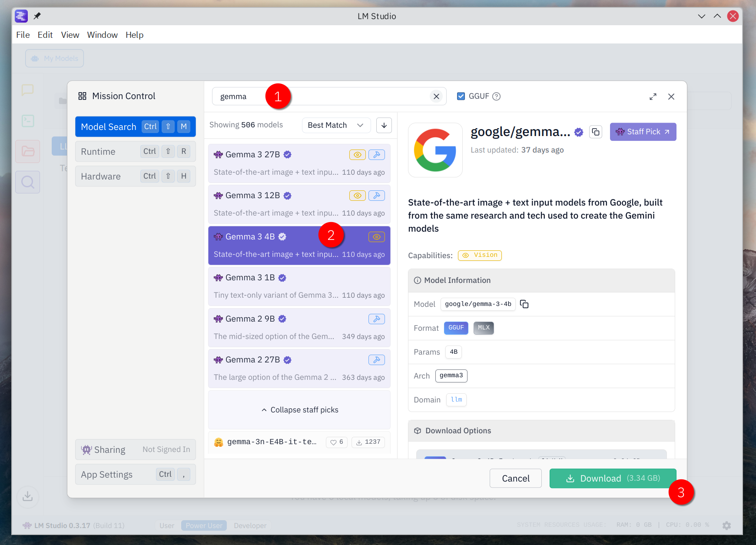
Task: Click the GGUF help question icon
Action: pyautogui.click(x=496, y=96)
